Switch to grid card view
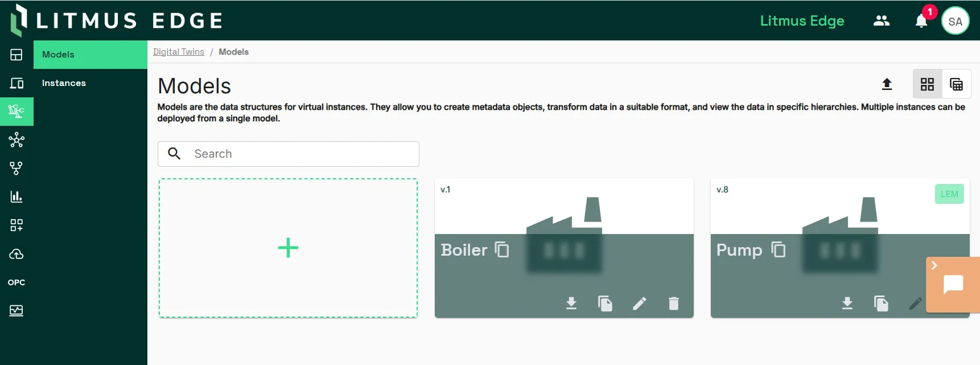This screenshot has height=365, width=980. tap(928, 84)
